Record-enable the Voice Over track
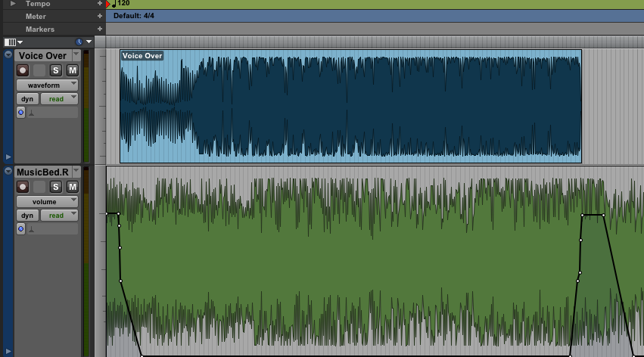Screen dimensions: 644x357 tap(23, 70)
